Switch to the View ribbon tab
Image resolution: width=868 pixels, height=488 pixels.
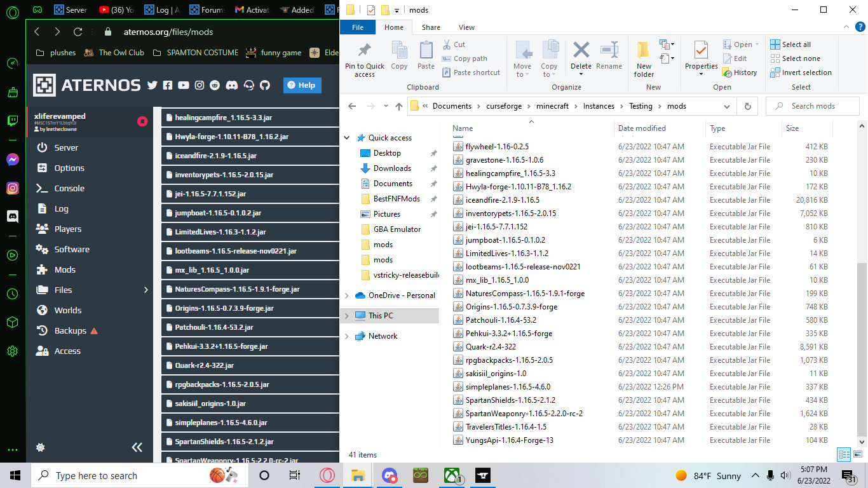tap(466, 27)
